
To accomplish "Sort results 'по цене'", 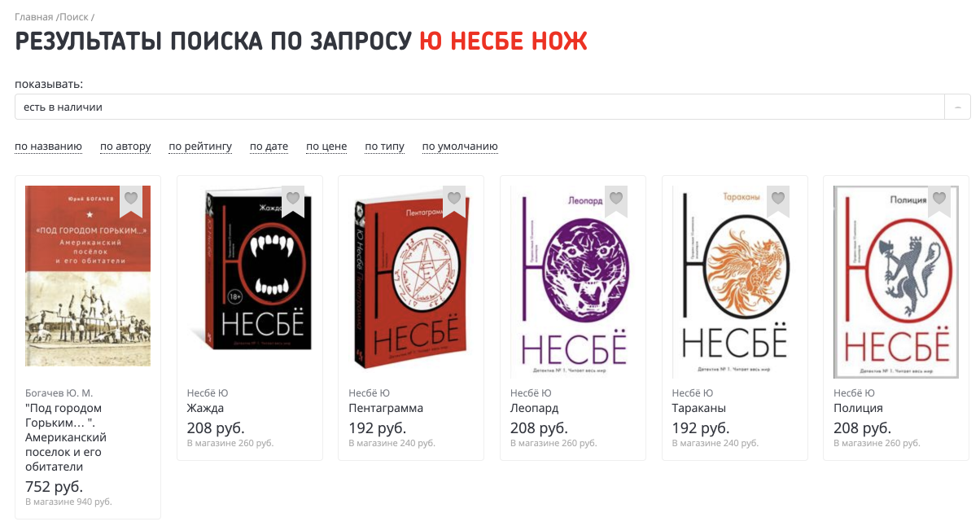I will (x=326, y=147).
